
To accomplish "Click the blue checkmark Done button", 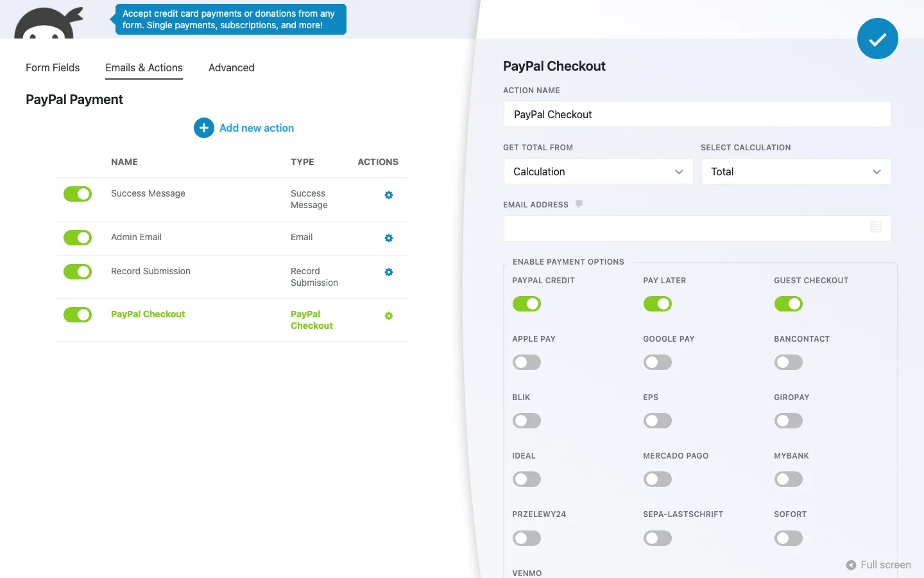I will click(x=877, y=39).
